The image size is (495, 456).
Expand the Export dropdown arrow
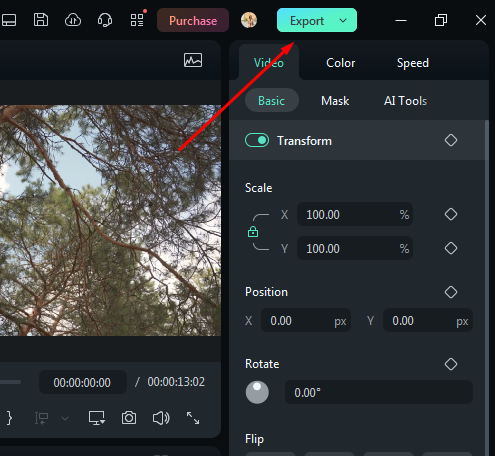pyautogui.click(x=343, y=20)
